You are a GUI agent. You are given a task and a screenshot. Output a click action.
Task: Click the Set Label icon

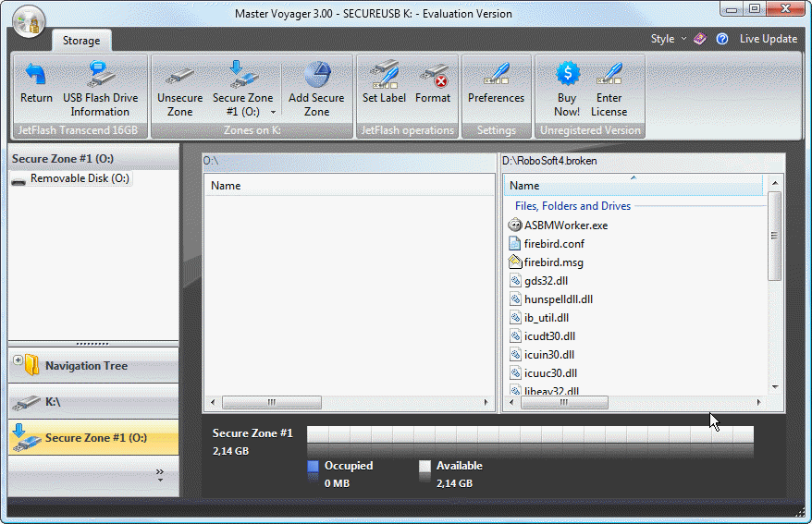coord(384,75)
